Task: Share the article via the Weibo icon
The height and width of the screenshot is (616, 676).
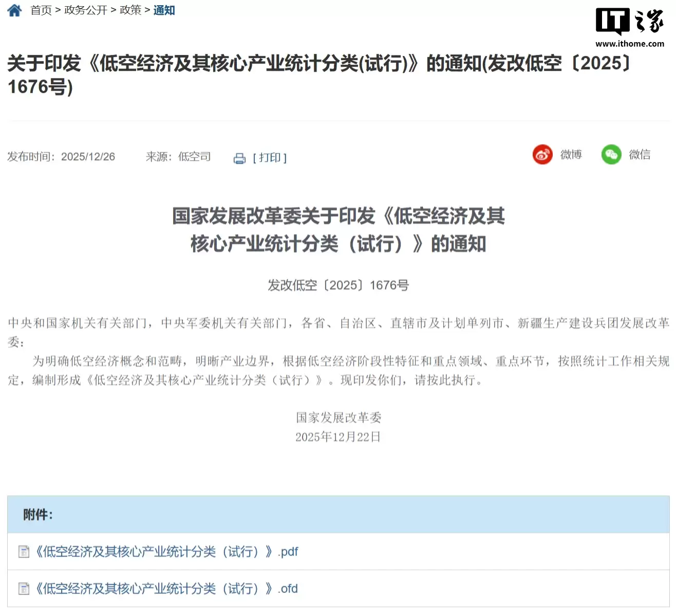Action: [542, 155]
